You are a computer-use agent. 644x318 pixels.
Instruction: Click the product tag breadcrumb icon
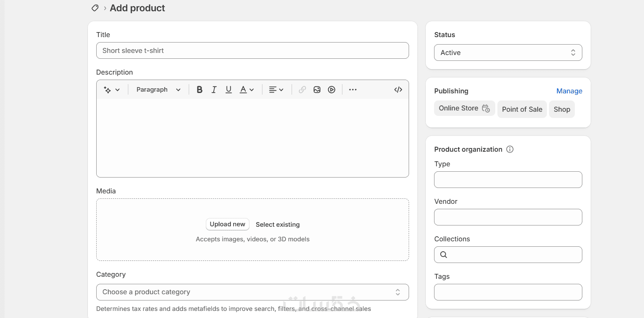pyautogui.click(x=95, y=8)
